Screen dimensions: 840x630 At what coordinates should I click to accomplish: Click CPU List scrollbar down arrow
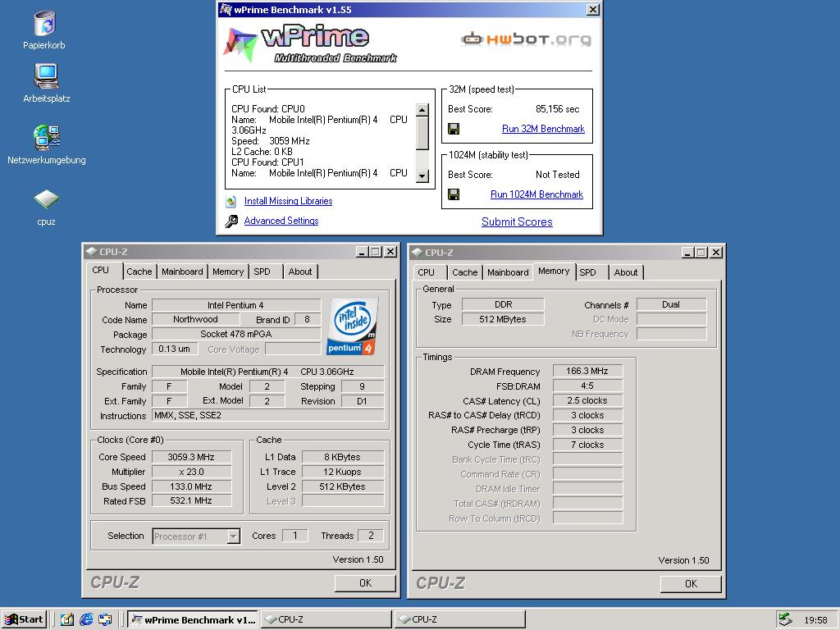422,176
